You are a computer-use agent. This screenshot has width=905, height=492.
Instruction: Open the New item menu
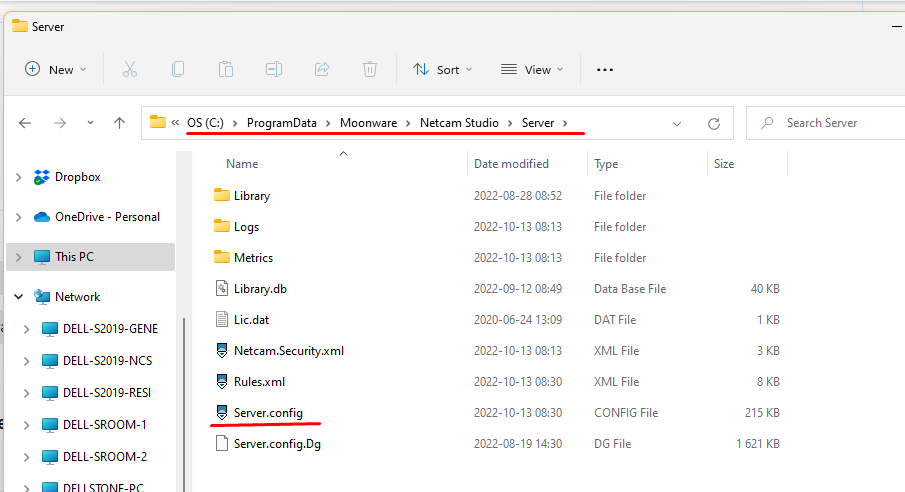click(x=55, y=70)
